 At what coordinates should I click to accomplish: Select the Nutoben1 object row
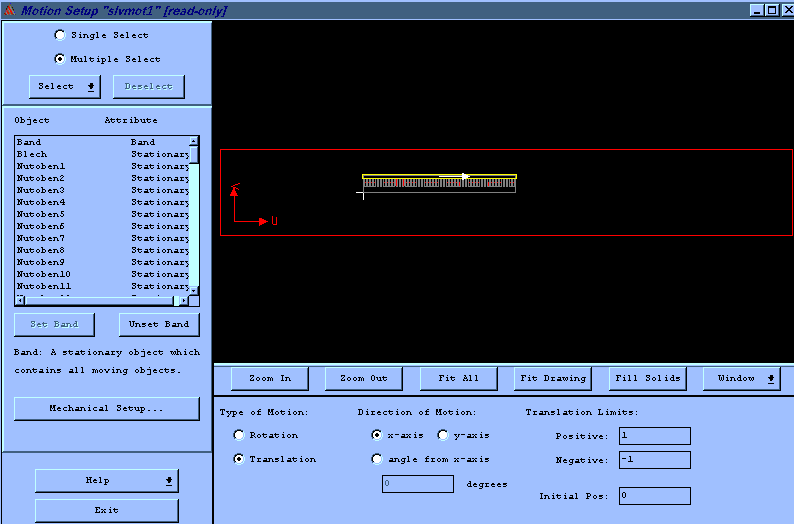coord(102,166)
